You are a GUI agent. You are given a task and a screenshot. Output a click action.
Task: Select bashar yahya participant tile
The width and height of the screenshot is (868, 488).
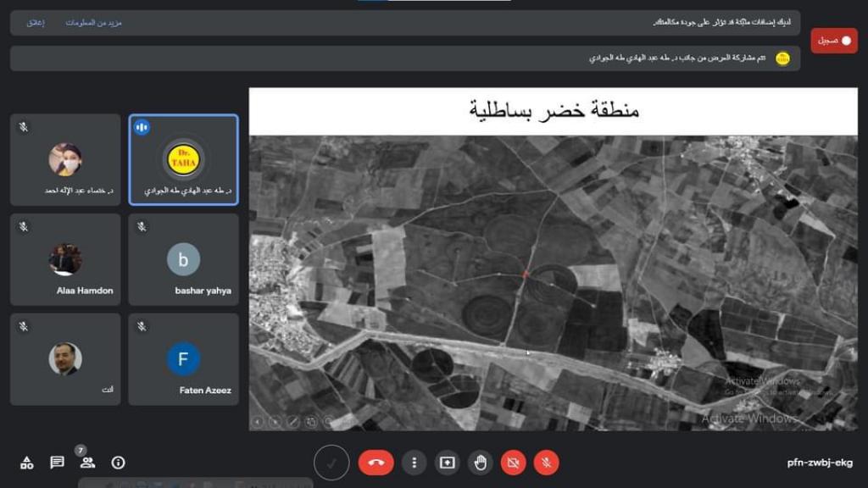pos(183,259)
